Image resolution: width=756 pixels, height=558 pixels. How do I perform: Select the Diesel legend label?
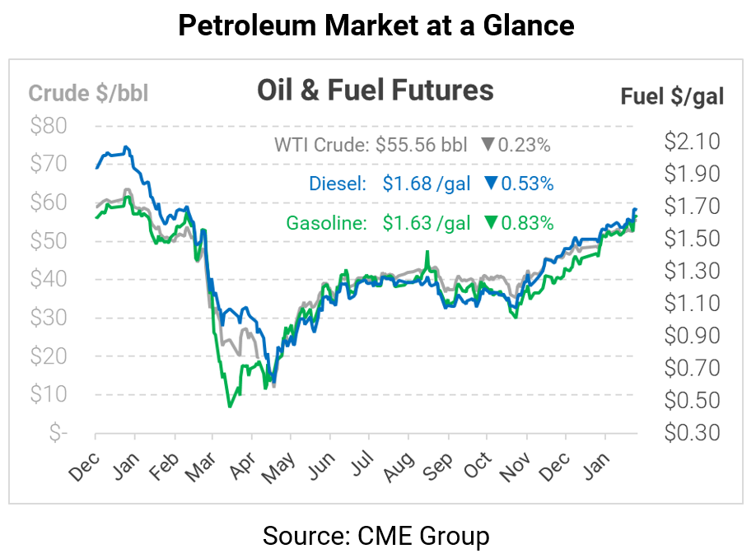click(338, 184)
